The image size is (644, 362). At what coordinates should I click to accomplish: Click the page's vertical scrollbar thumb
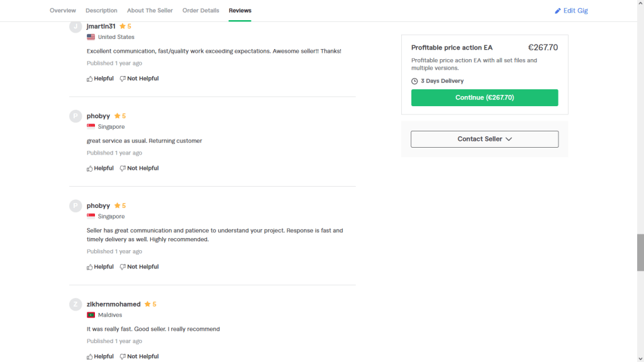[x=640, y=252]
